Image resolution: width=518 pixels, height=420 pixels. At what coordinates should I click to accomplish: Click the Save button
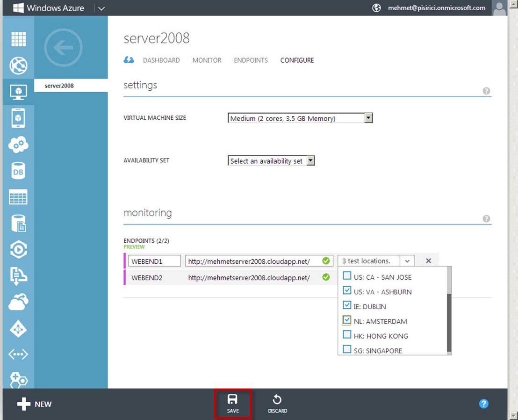click(232, 404)
